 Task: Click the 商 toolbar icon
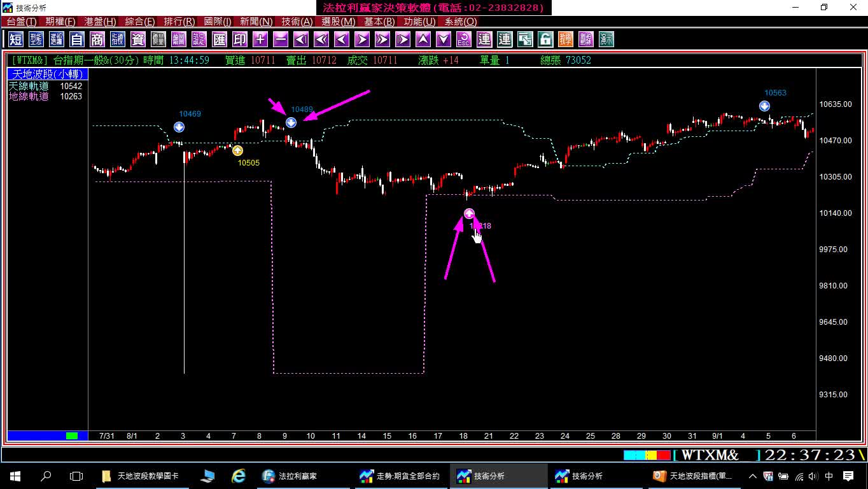[x=97, y=39]
